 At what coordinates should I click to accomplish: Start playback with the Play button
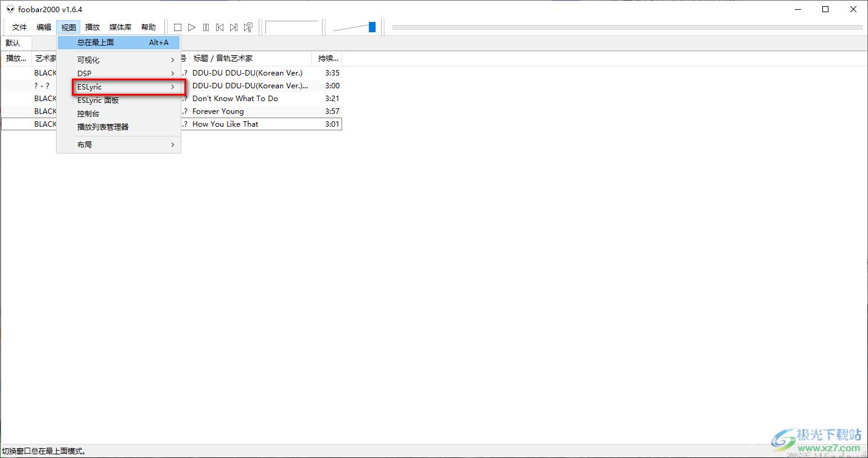(192, 27)
